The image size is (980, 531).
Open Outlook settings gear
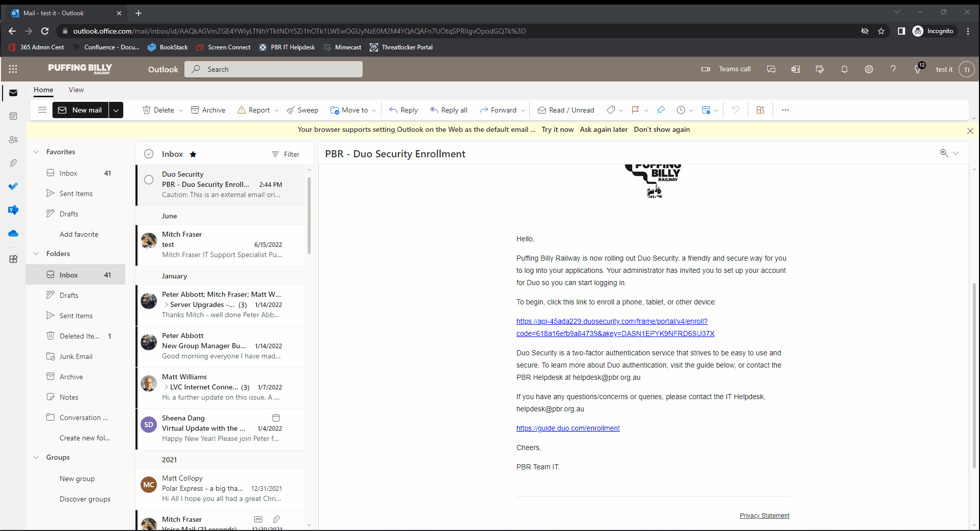(x=869, y=69)
